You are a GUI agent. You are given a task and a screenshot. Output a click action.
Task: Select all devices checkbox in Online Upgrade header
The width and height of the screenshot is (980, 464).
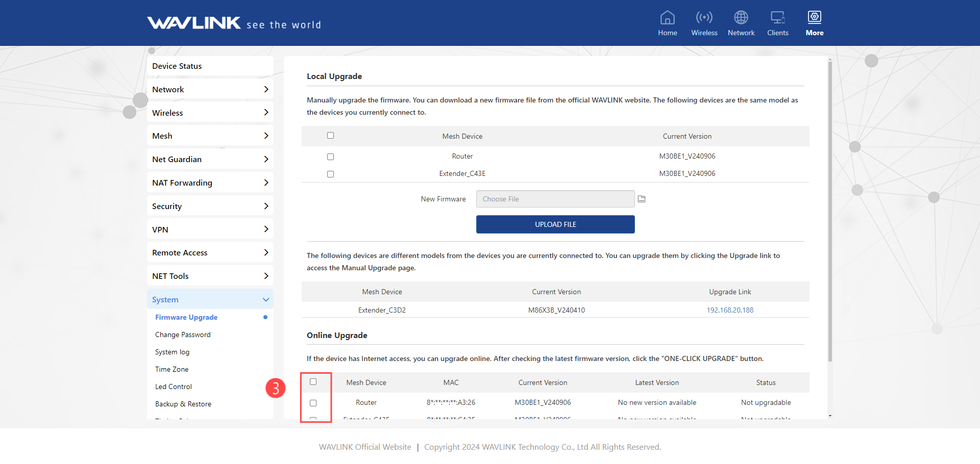(x=313, y=382)
